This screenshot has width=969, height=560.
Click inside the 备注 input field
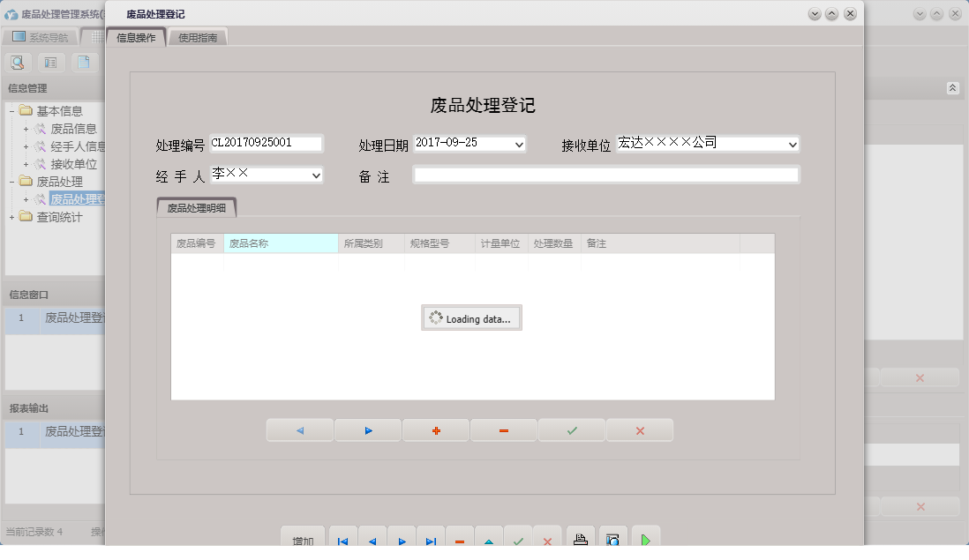pos(605,175)
